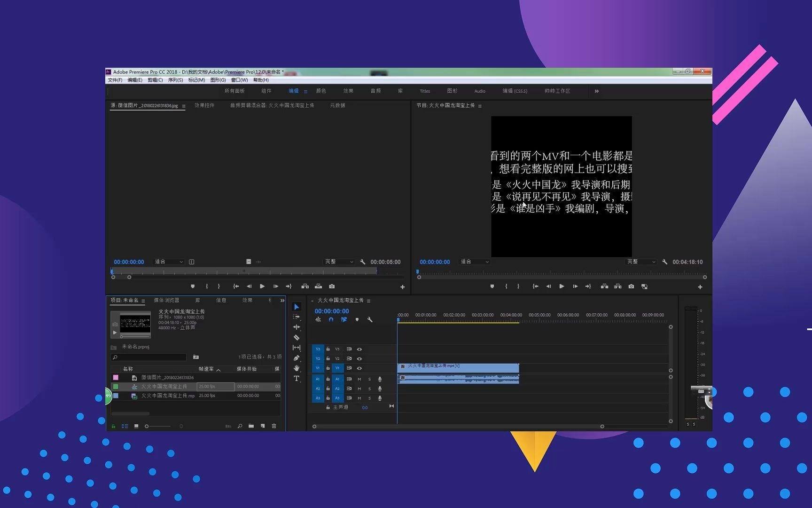The image size is (812, 508).
Task: Open Program monitor zoom level dropdown
Action: click(x=475, y=262)
